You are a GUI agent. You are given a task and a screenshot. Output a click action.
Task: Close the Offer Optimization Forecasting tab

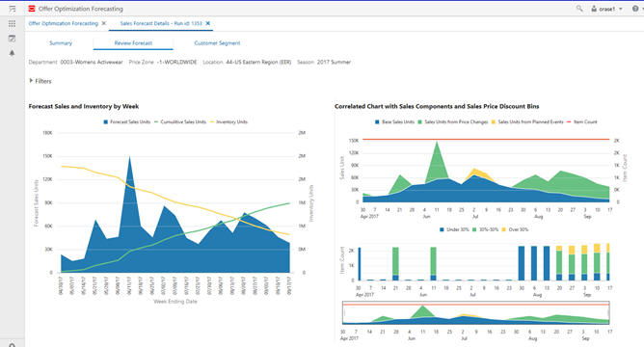click(x=104, y=23)
